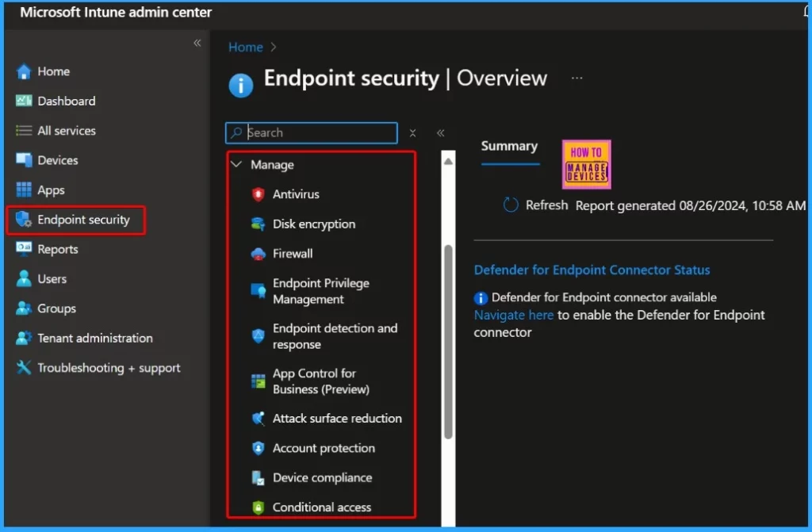
Task: Click inside the Search input field
Action: (312, 132)
